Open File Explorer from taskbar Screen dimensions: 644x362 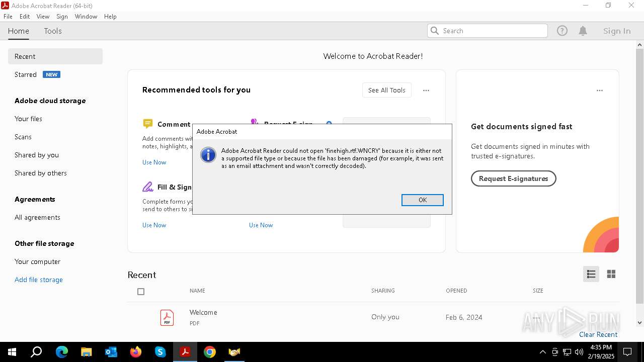pos(86,352)
